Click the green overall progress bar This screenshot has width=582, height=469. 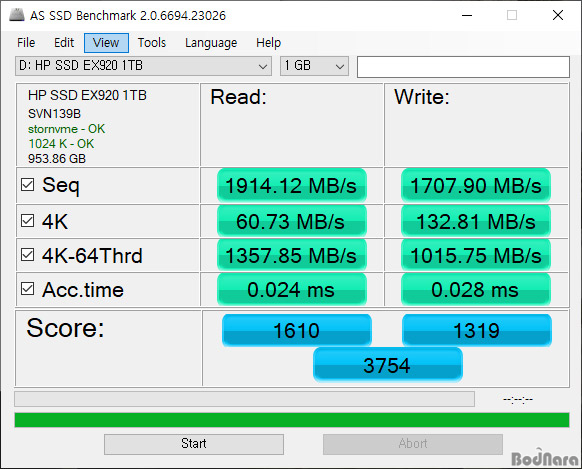pyautogui.click(x=292, y=420)
